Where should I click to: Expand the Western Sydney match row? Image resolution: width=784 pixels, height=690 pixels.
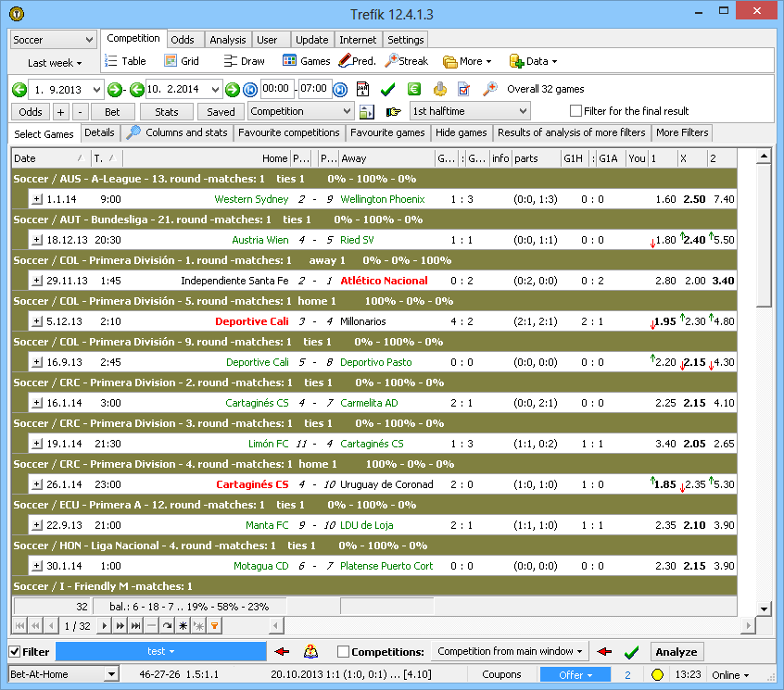[36, 199]
